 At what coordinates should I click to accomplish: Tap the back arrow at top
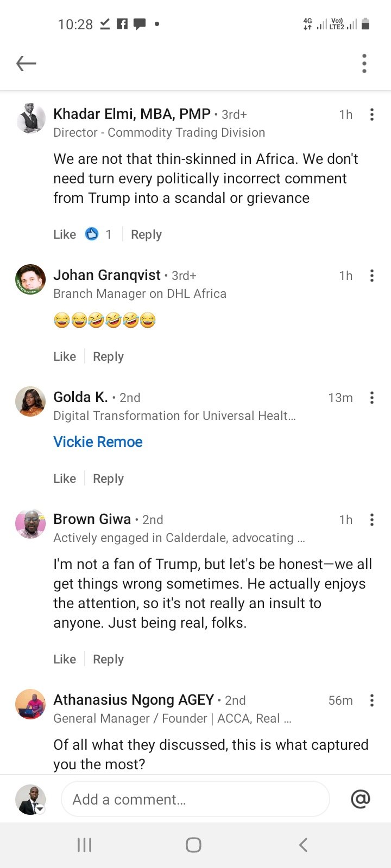click(26, 63)
